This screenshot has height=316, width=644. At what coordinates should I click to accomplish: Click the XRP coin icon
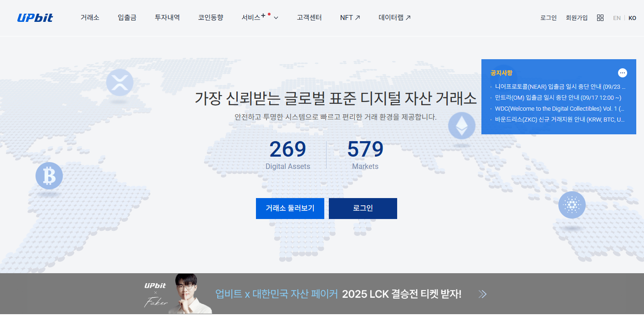point(120,82)
